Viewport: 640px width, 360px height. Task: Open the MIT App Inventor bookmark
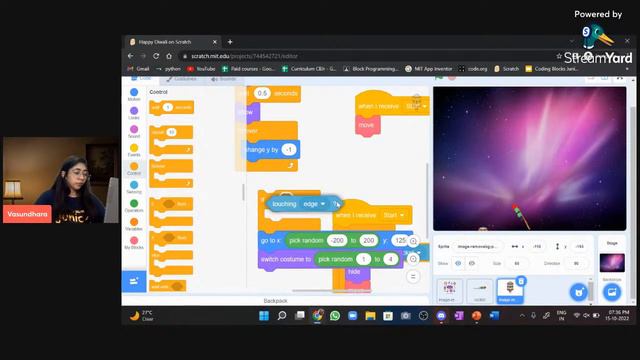tap(429, 69)
